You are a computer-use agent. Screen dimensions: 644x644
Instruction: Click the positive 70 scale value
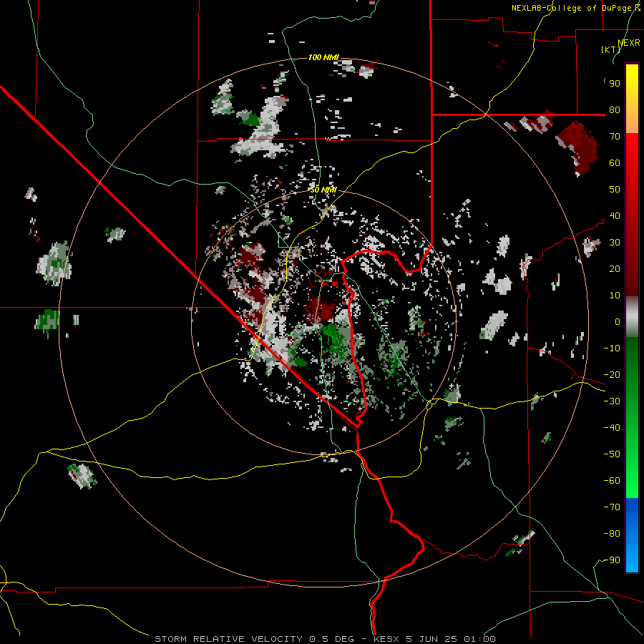pos(615,137)
